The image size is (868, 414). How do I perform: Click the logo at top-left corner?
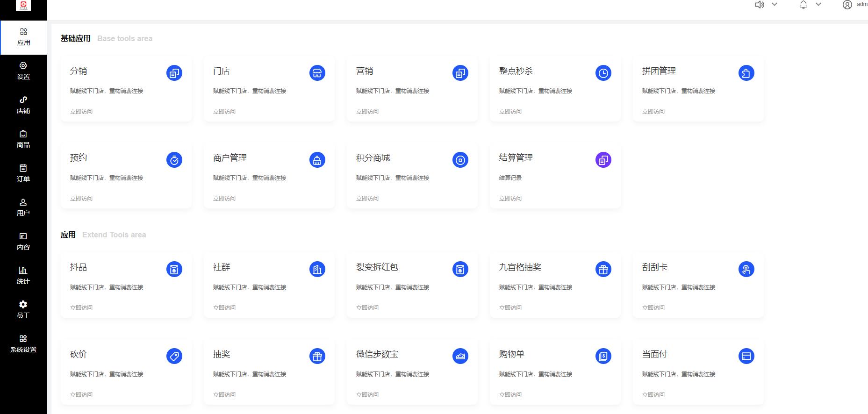tap(23, 6)
